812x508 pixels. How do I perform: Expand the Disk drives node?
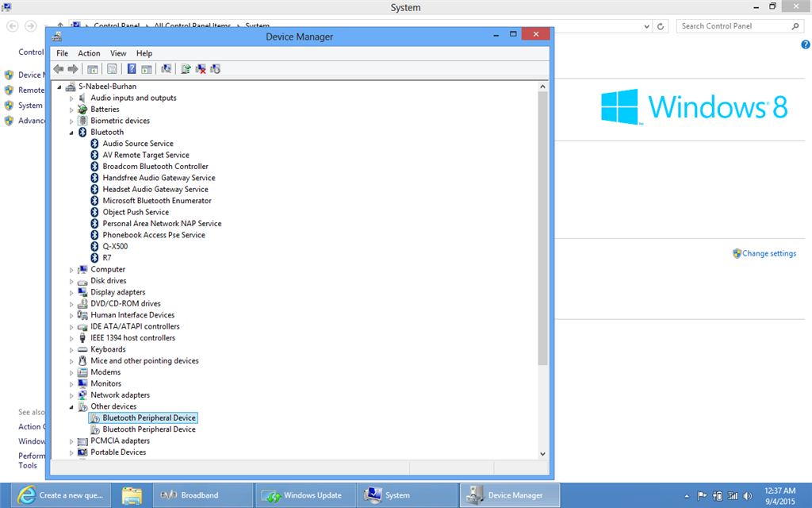point(71,282)
